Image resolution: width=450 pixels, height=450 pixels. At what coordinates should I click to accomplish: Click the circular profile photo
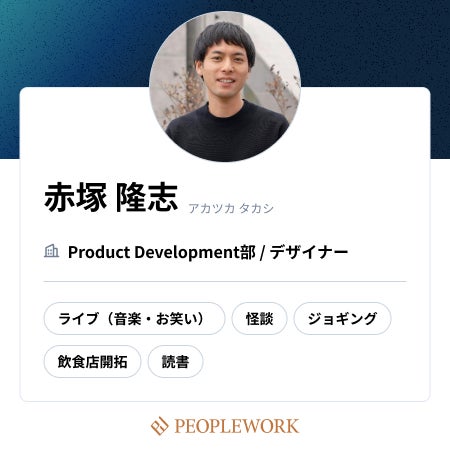tap(225, 87)
